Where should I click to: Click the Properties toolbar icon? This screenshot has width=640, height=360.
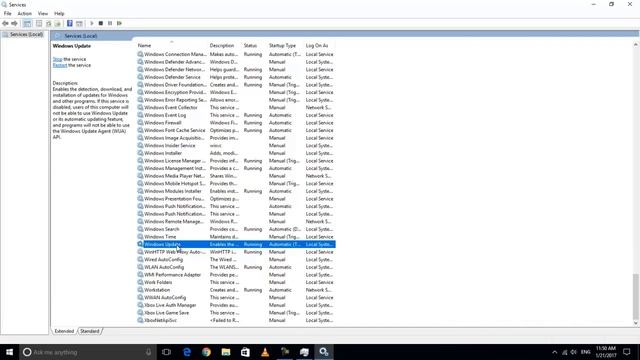pyautogui.click(x=39, y=24)
